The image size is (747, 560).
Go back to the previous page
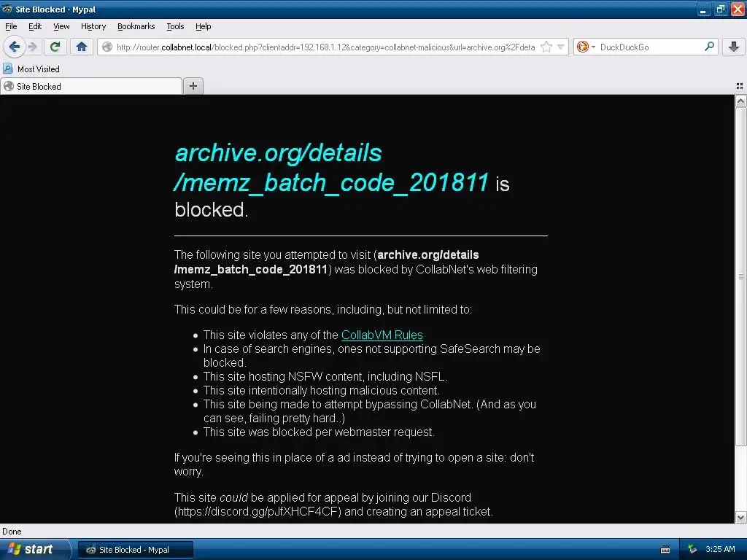coord(14,47)
